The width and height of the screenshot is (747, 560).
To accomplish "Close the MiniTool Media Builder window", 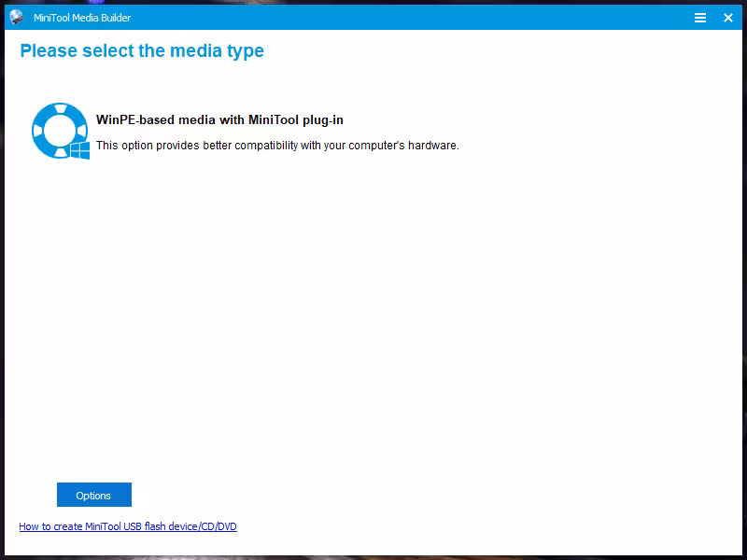I will pos(728,18).
